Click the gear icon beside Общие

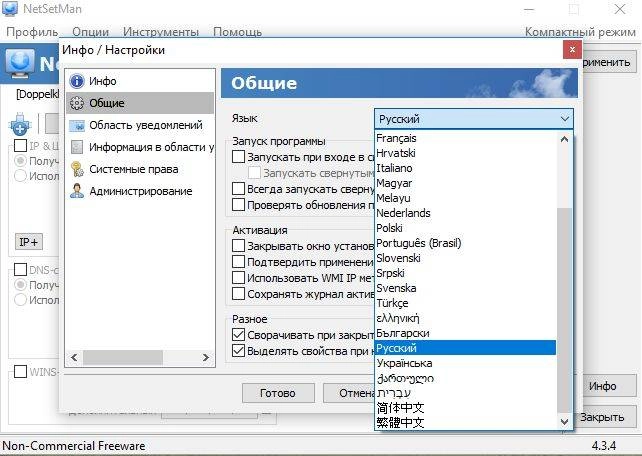click(77, 103)
